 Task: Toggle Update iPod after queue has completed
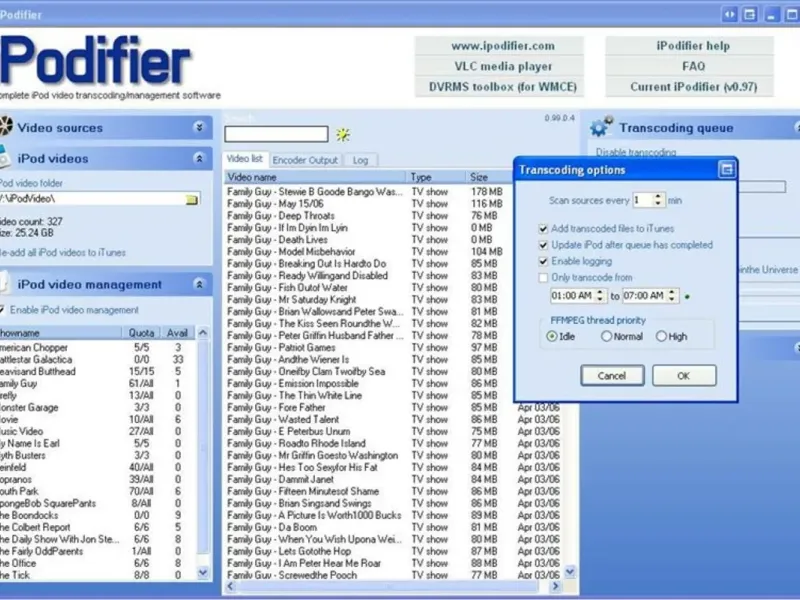(x=543, y=245)
